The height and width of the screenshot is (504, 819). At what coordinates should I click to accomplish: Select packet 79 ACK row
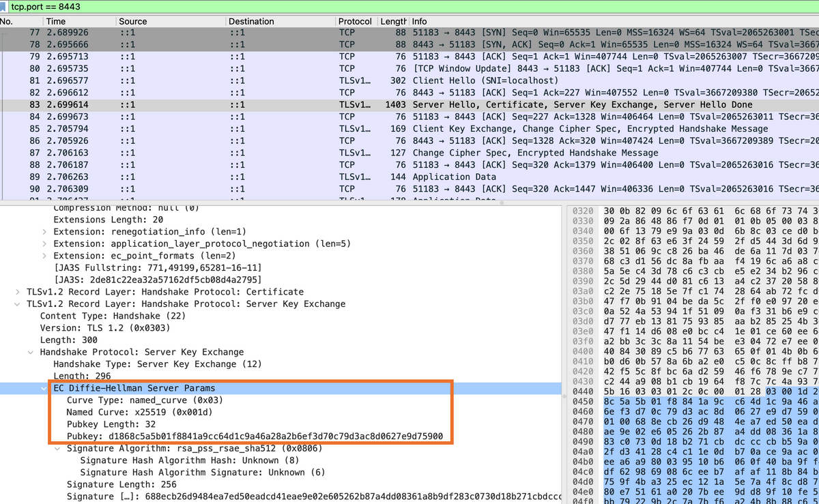click(x=409, y=57)
